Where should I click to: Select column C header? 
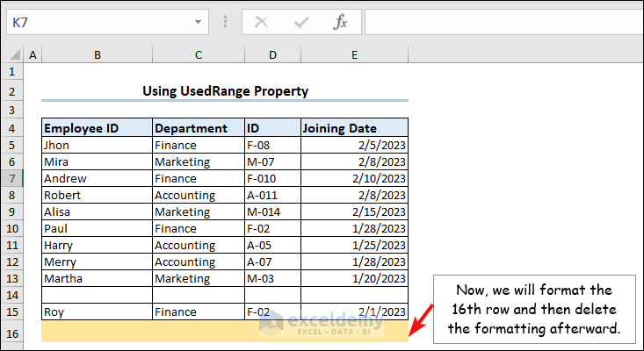pos(199,54)
